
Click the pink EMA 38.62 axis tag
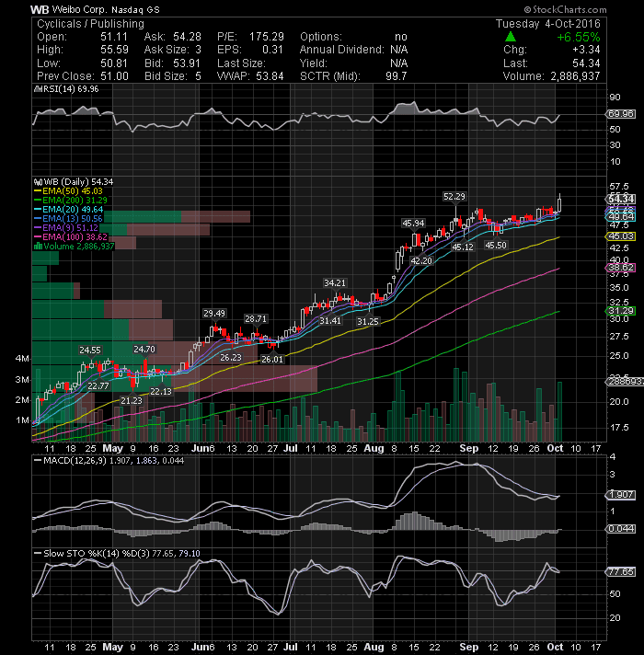(x=621, y=268)
